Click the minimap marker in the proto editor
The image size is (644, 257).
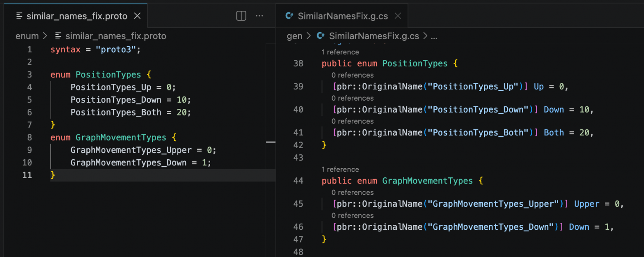point(270,142)
